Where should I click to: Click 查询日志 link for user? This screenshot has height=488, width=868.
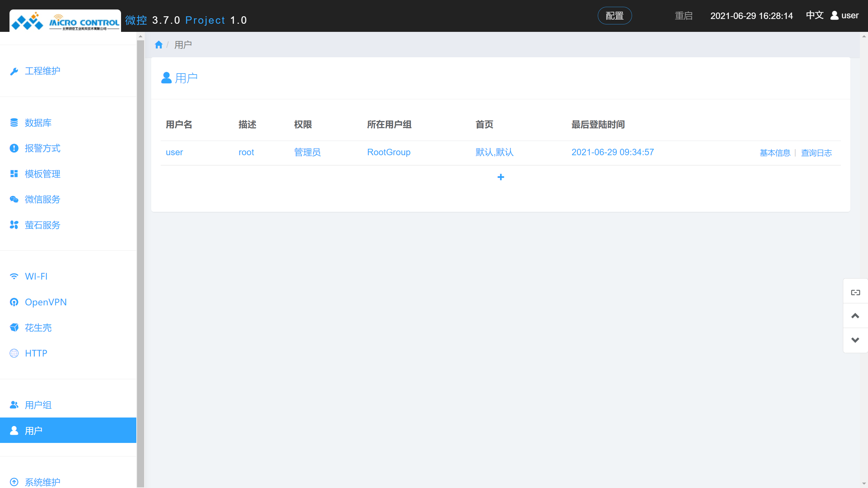[816, 153]
